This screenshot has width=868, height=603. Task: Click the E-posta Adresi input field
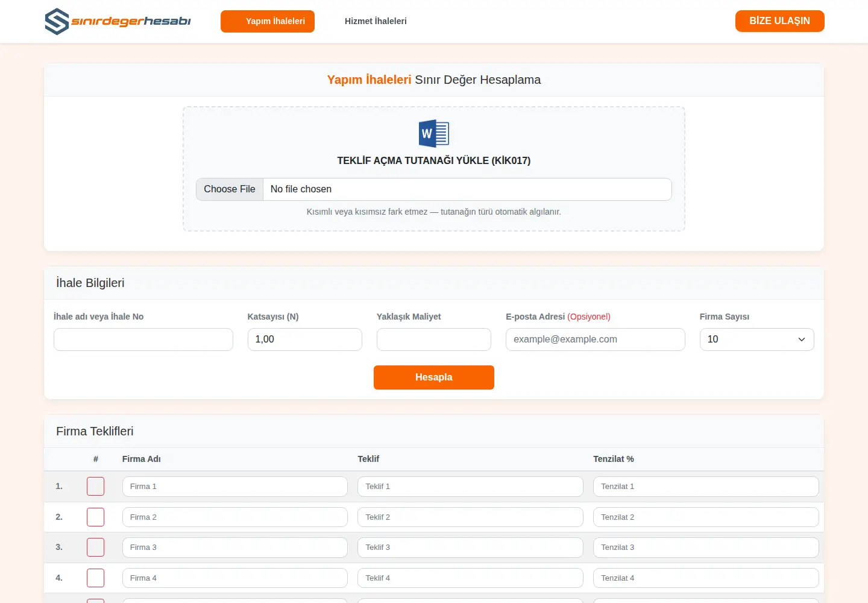point(596,339)
